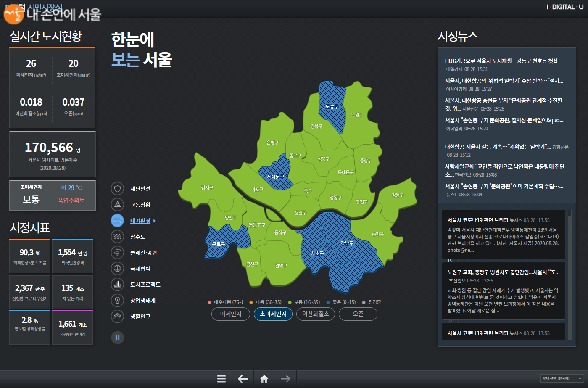Open the 국제협력 international cooperation icon

118,269
